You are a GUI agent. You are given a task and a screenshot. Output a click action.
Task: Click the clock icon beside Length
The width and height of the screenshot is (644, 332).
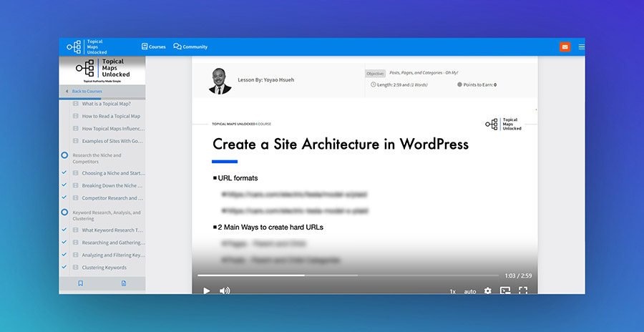click(374, 84)
